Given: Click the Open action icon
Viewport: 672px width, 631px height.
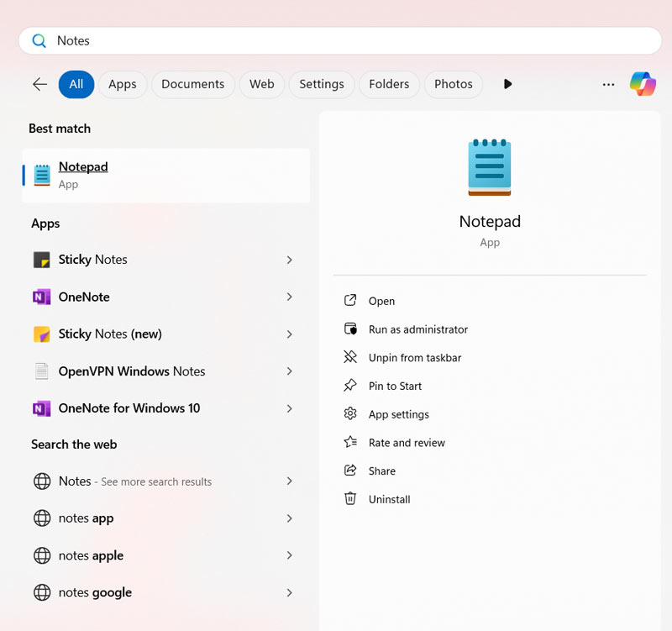Looking at the screenshot, I should click(x=350, y=300).
